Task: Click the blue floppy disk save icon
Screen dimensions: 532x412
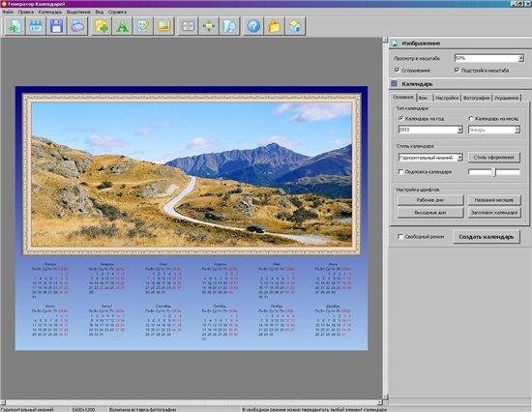Action: pyautogui.click(x=56, y=26)
